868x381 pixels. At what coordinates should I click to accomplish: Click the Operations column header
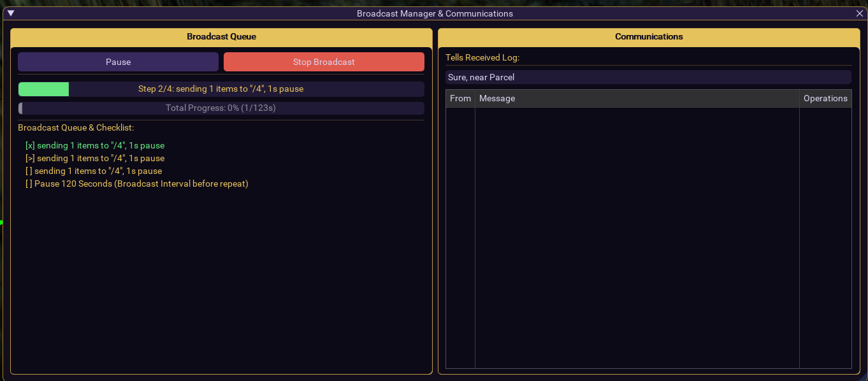[x=825, y=99]
